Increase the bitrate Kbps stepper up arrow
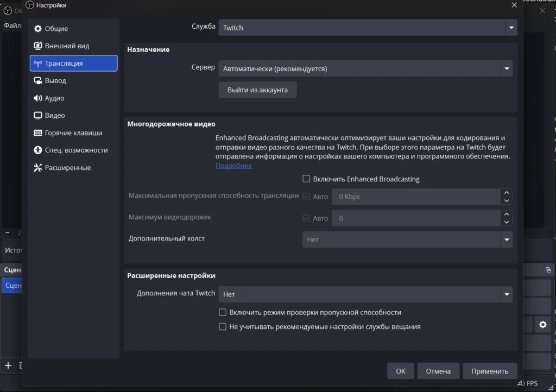This screenshot has height=392, width=556. [x=507, y=193]
